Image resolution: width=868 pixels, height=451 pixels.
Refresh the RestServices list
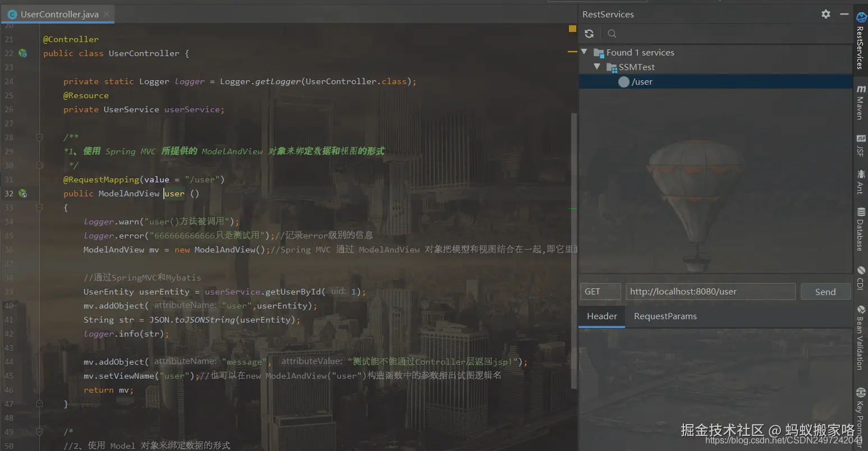[589, 34]
